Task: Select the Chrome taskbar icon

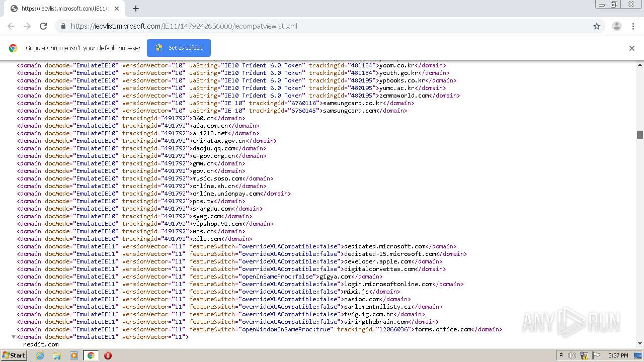Action: [x=91, y=355]
